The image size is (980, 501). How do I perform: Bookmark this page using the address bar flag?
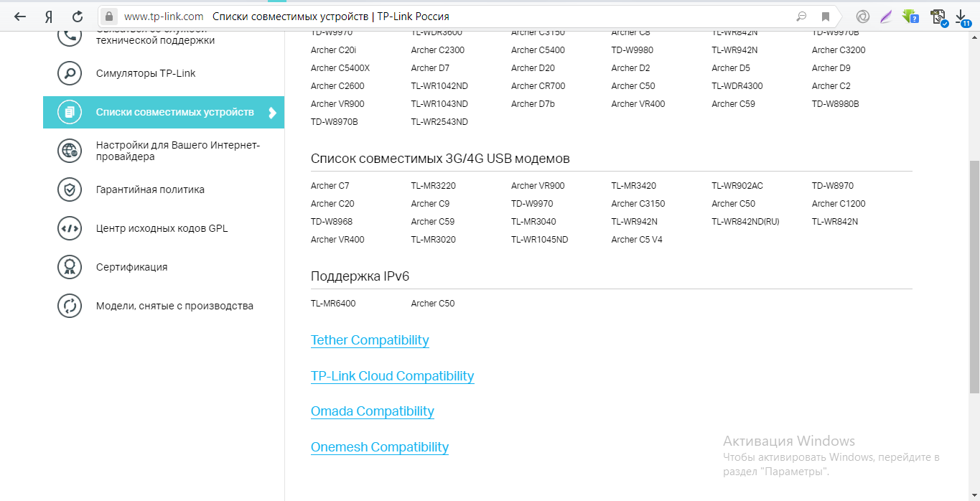click(826, 17)
